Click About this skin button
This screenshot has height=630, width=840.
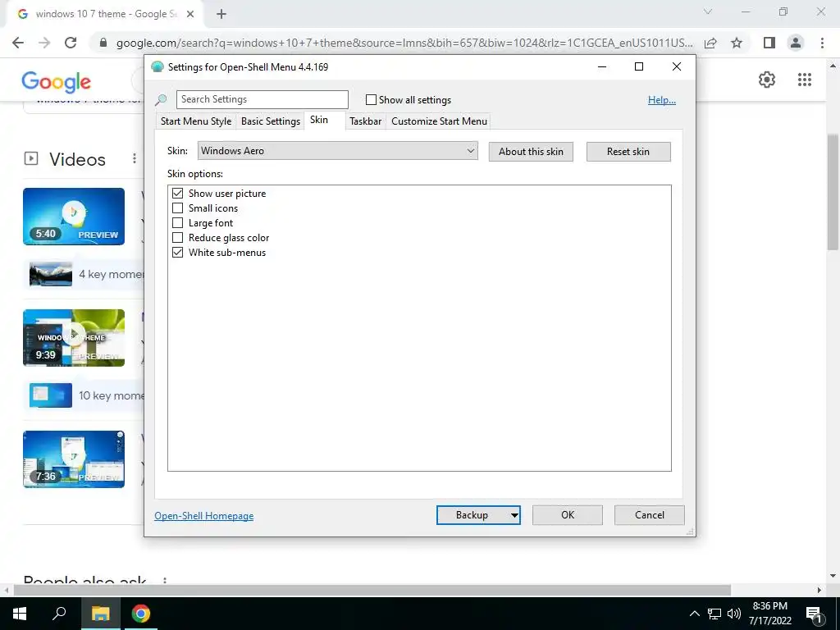click(x=531, y=152)
